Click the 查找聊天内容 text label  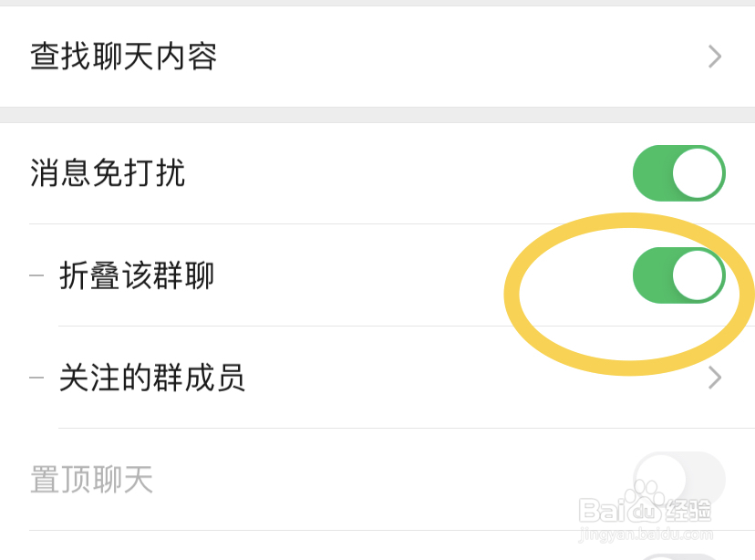tap(124, 57)
